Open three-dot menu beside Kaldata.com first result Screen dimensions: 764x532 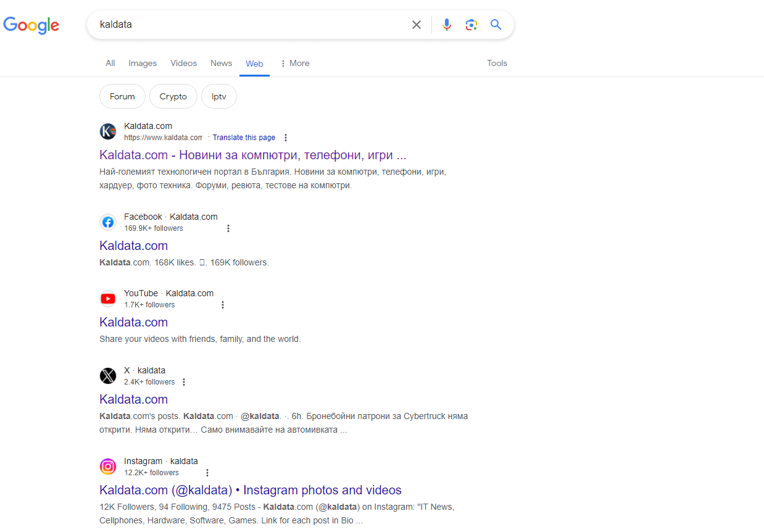[x=285, y=138]
